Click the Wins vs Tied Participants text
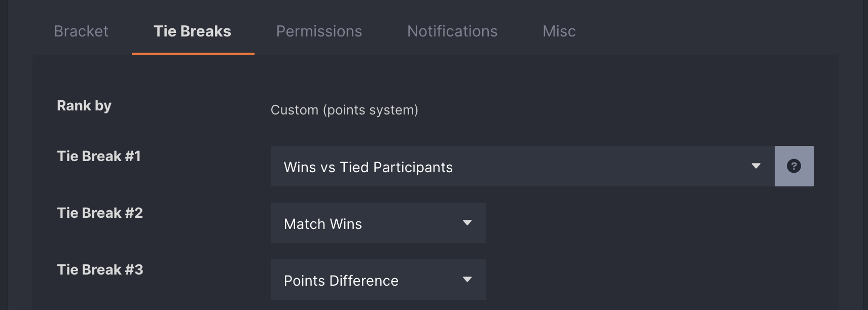 [368, 167]
